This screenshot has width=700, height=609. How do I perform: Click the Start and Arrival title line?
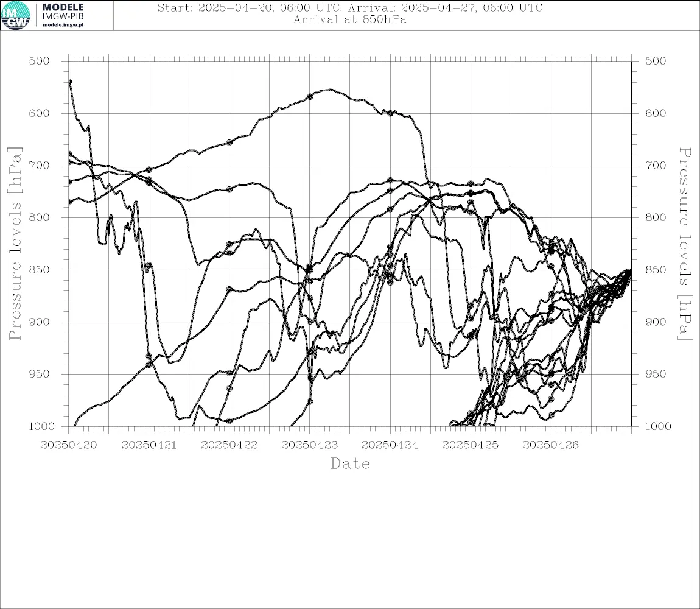pyautogui.click(x=350, y=8)
